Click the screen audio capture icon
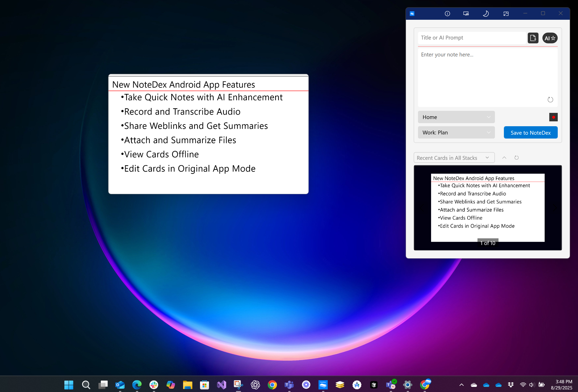Image resolution: width=578 pixels, height=392 pixels. point(466,14)
